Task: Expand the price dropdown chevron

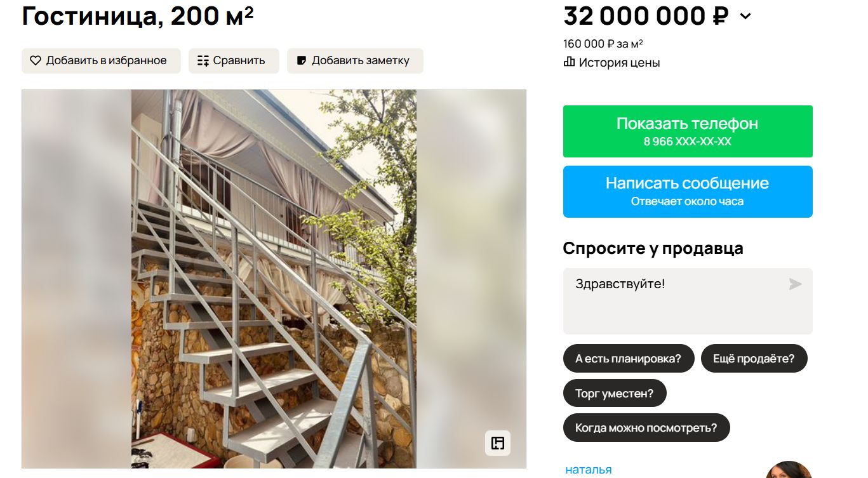Action: click(745, 17)
